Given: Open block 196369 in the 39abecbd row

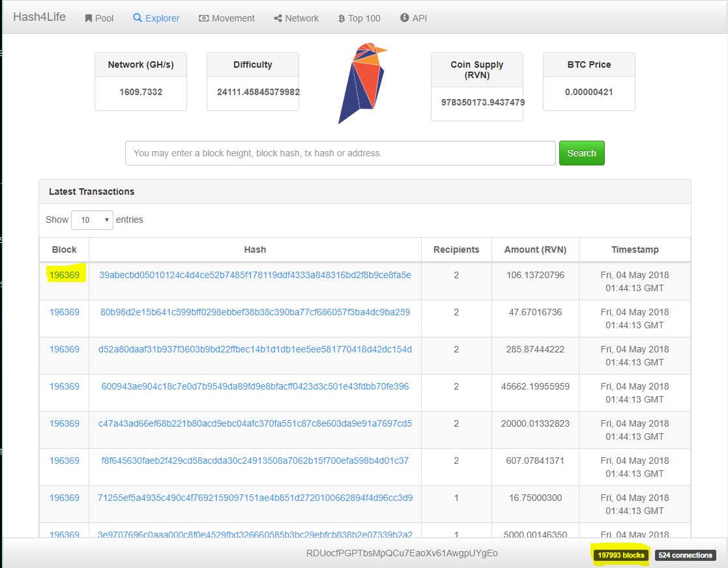Looking at the screenshot, I should (x=65, y=275).
